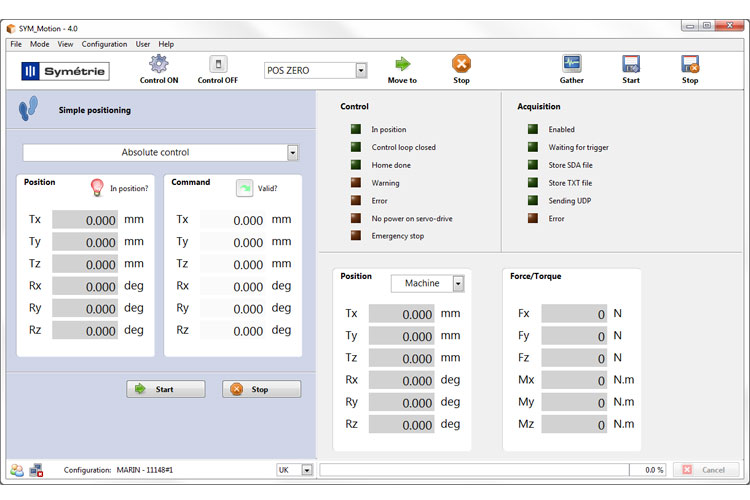Expand the Absolute control dropdown

click(292, 153)
